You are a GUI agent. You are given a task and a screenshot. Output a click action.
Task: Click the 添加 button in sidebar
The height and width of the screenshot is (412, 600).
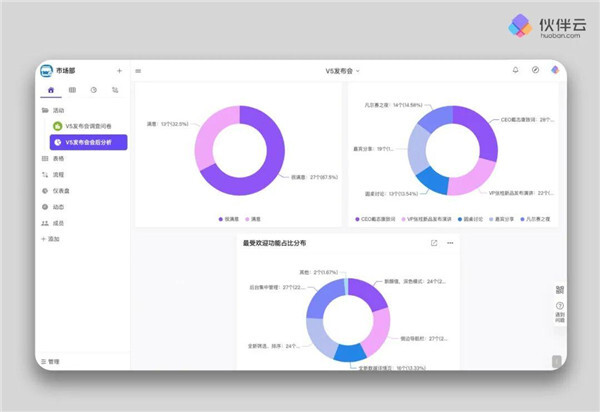pos(53,239)
